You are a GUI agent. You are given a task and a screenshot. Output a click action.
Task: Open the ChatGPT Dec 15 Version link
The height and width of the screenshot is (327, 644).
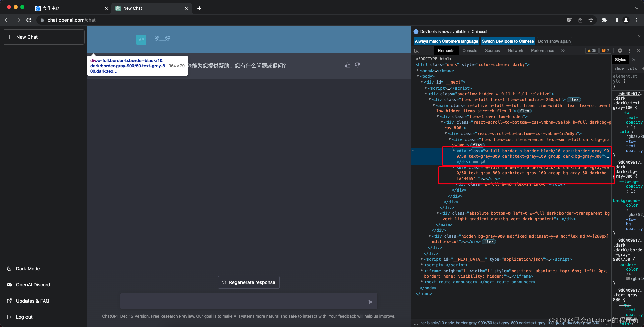[x=125, y=316]
